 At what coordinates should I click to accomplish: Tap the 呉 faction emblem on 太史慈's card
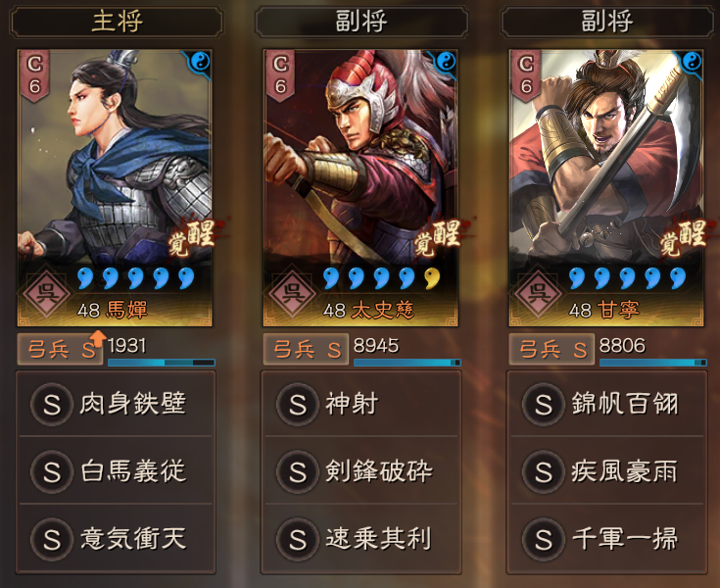point(292,292)
